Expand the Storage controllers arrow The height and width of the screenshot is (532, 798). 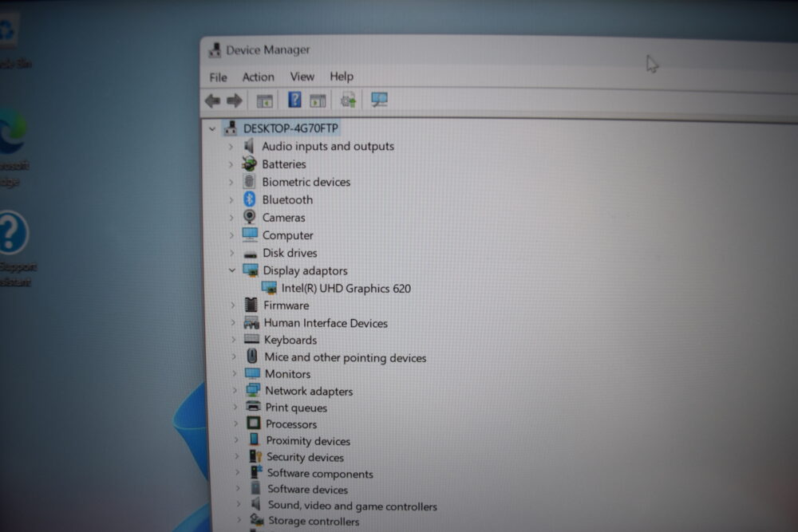pyautogui.click(x=239, y=520)
